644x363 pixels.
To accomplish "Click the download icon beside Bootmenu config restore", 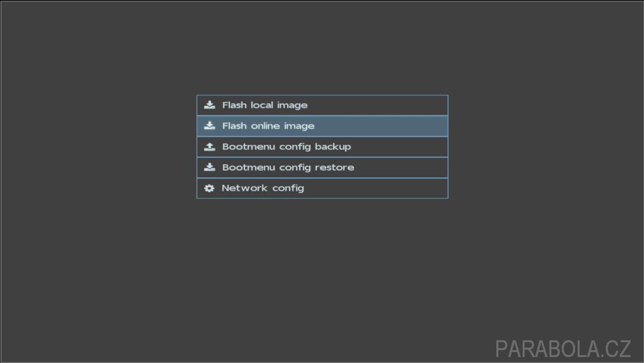I will (x=210, y=167).
